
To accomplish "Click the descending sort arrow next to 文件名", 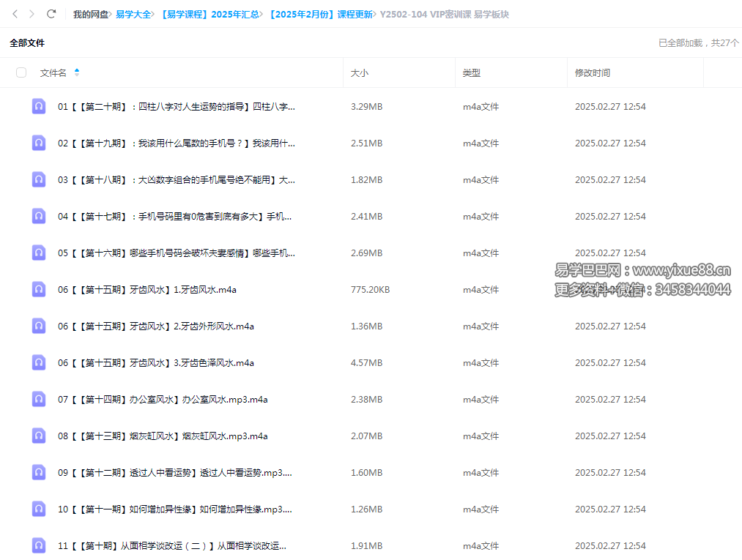I will coord(78,75).
